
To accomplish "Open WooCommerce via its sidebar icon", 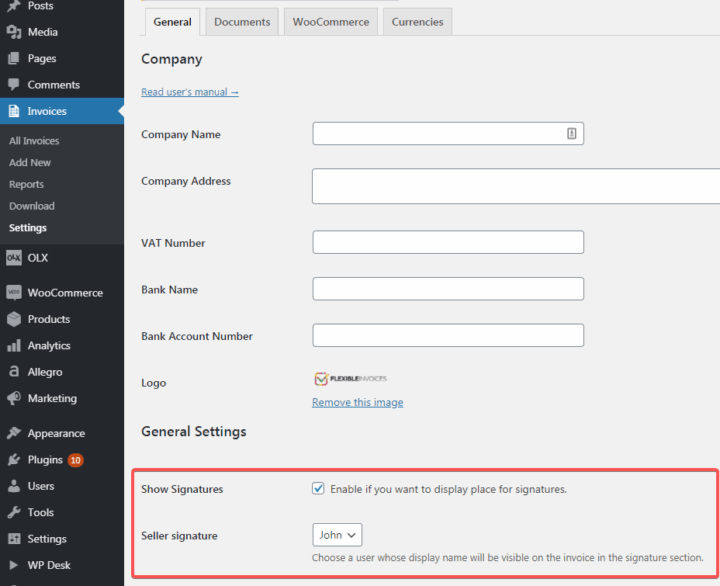I will pyautogui.click(x=14, y=293).
